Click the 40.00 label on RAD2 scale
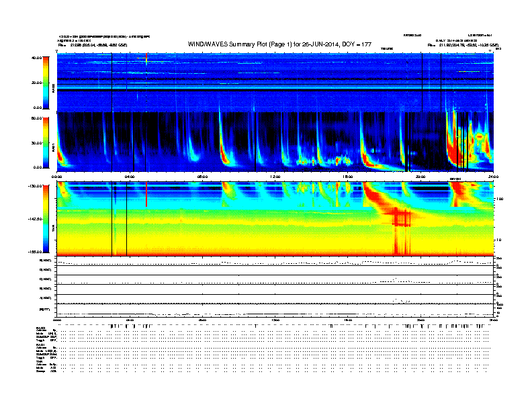Image resolution: width=532 pixels, height=411 pixels. [36, 58]
